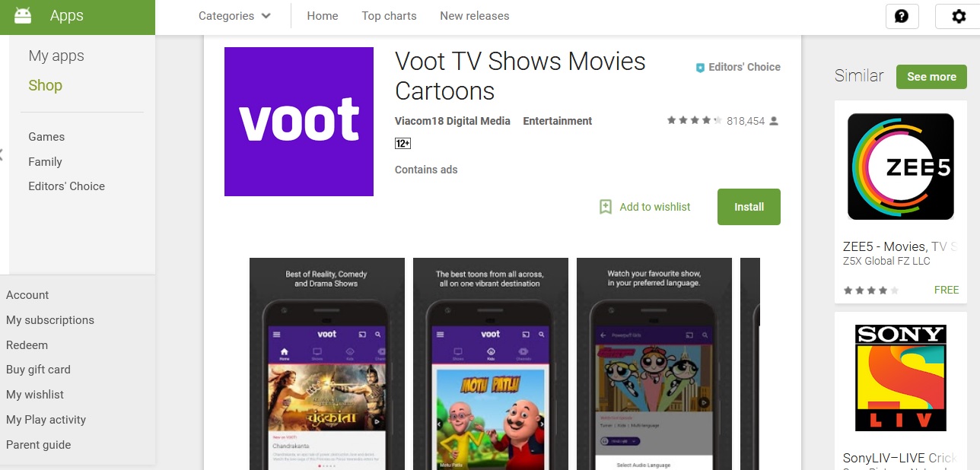See more similar apps
Image resolution: width=980 pixels, height=470 pixels.
931,77
